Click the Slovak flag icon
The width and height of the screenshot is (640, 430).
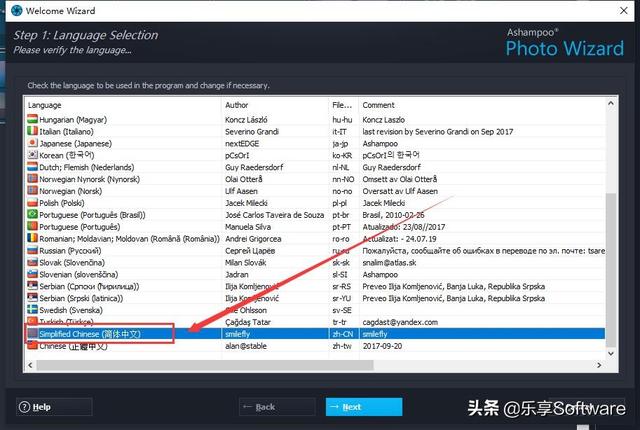[32, 262]
